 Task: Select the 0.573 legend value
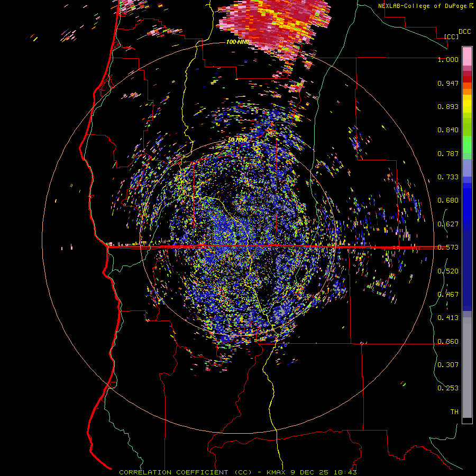(448, 248)
